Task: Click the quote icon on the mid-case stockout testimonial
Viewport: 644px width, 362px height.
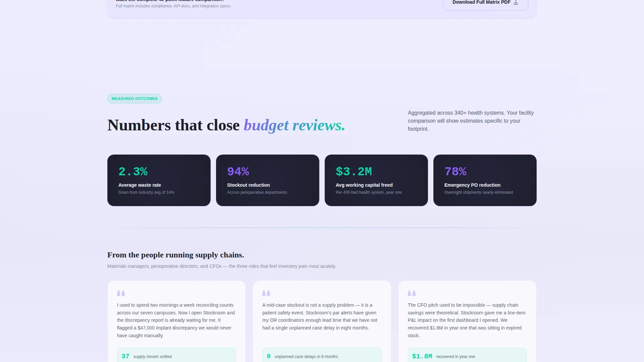Action: point(266,293)
